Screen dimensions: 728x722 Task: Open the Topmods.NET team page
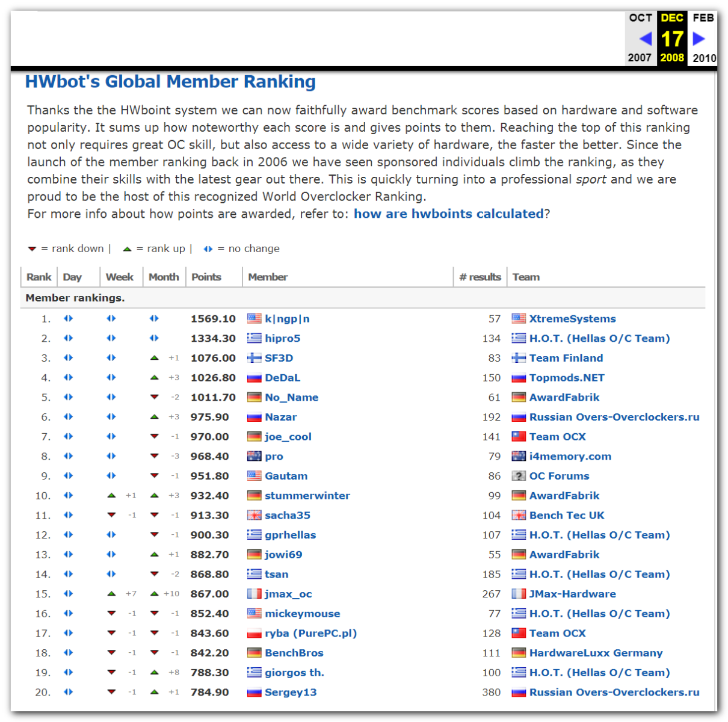click(567, 378)
